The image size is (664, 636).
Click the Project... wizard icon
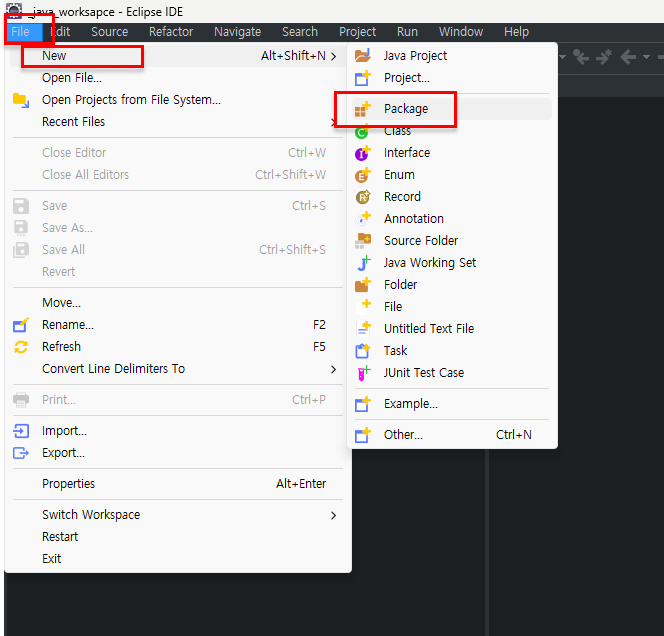click(x=362, y=78)
